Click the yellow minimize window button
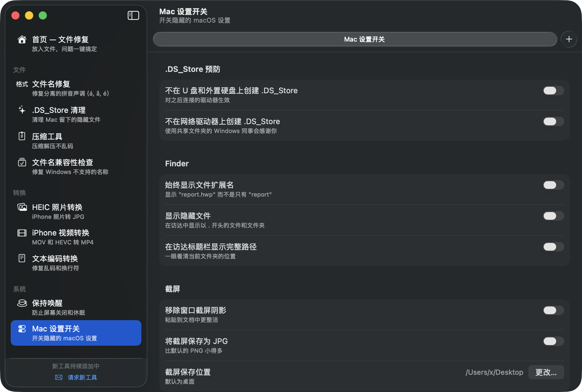 (29, 15)
